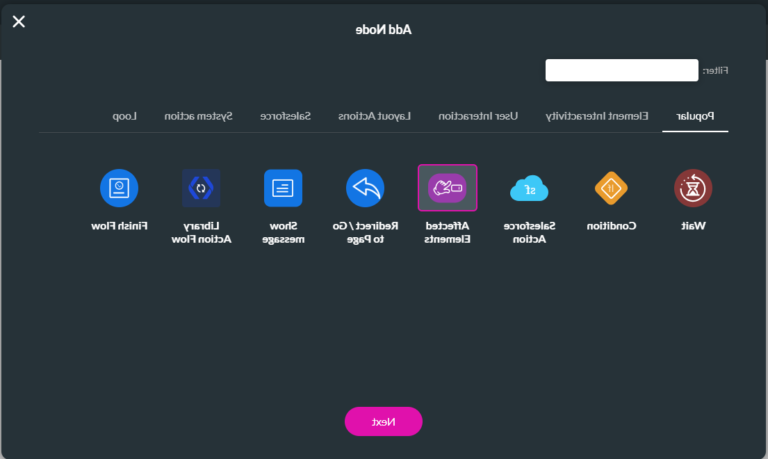Viewport: 768px width, 459px height.
Task: Select the Show message node icon
Action: 283,188
